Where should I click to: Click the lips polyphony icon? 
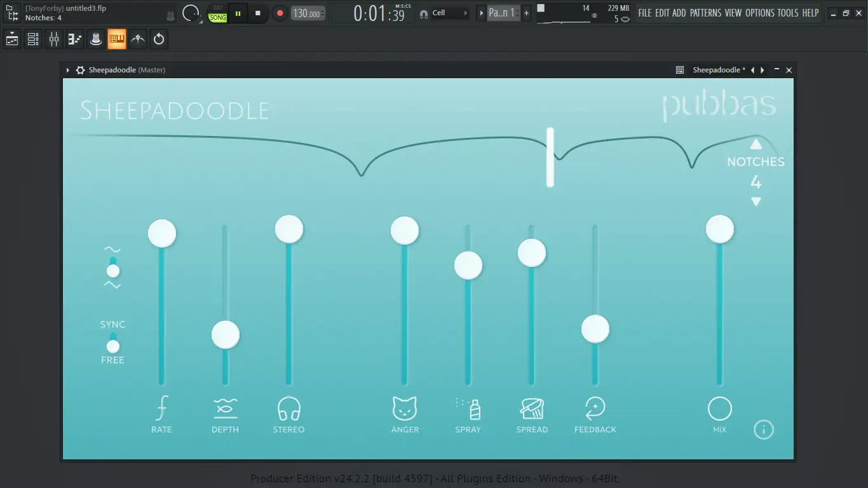[625, 19]
